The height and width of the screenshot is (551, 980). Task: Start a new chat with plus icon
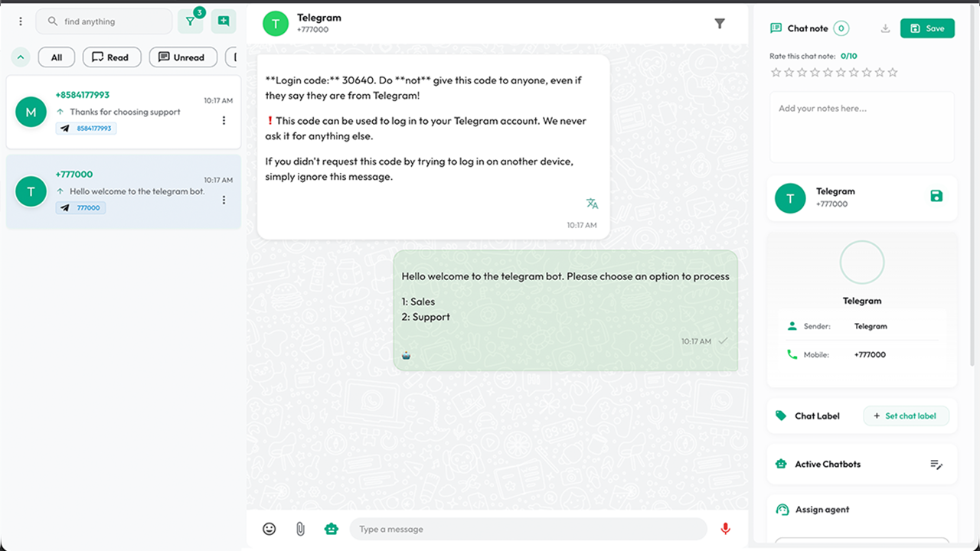click(x=224, y=21)
